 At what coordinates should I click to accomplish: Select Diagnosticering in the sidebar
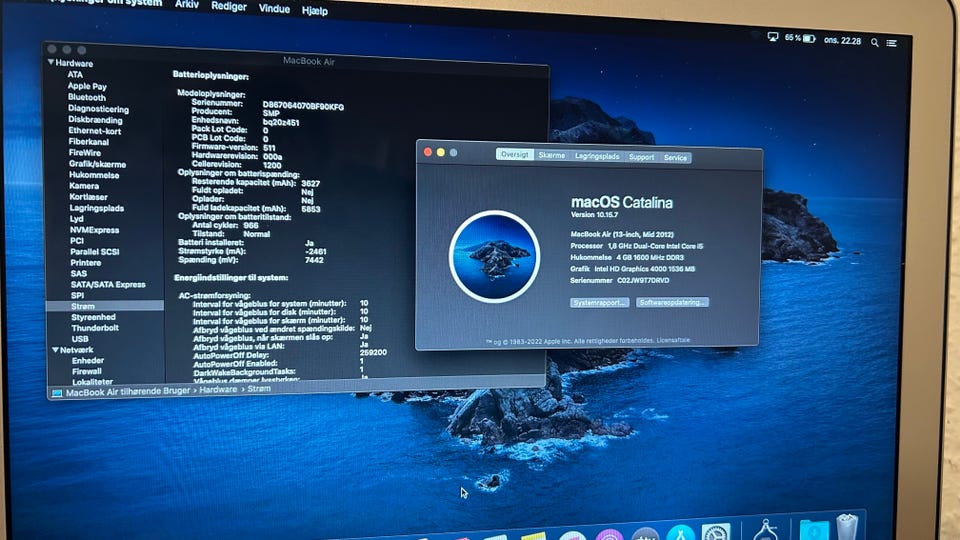[x=98, y=108]
